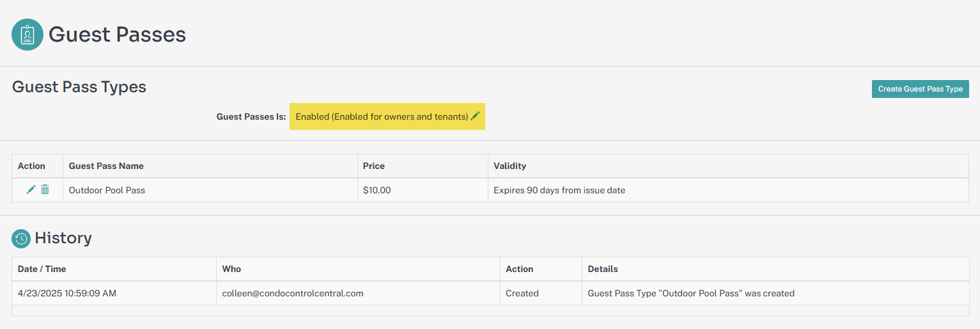Create a new Guest Pass Type

pyautogui.click(x=920, y=89)
